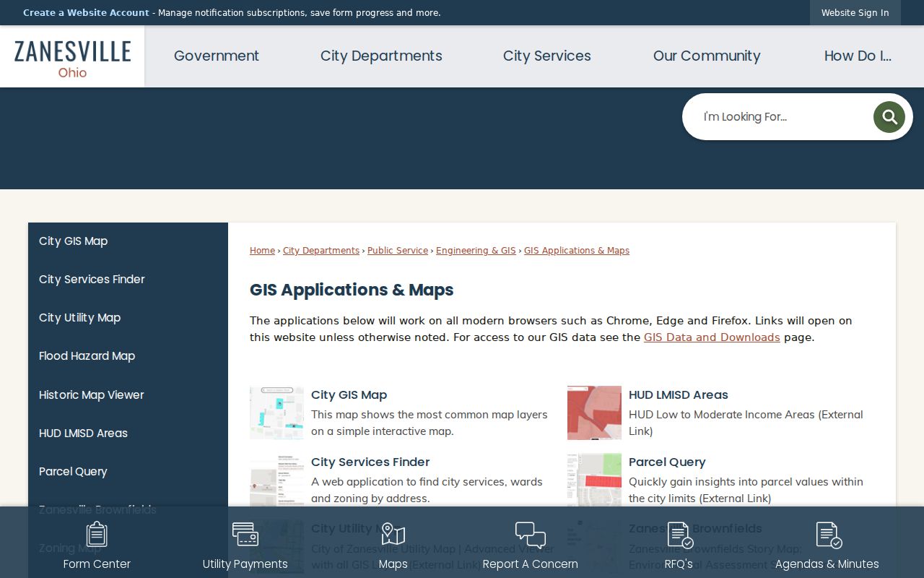Open the Maps icon in bottom bar
This screenshot has height=578, width=924.
pos(393,535)
